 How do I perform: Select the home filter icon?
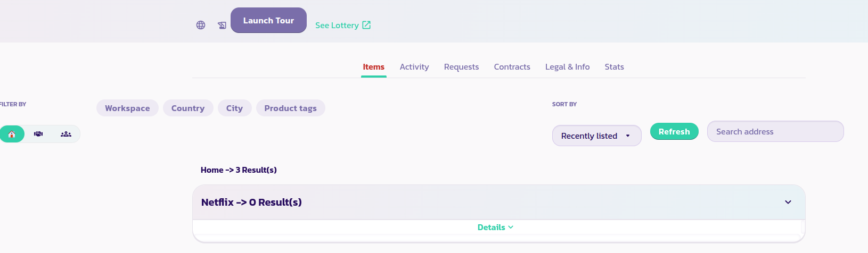click(x=12, y=134)
